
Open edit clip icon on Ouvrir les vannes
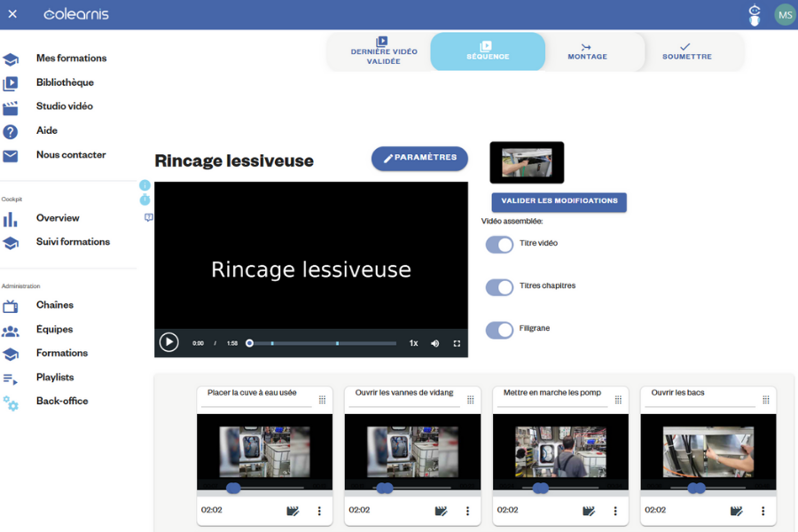441,511
